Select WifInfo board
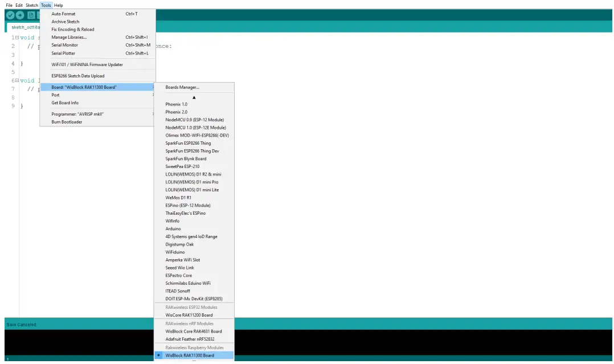Image resolution: width=614 pixels, height=364 pixels. tap(194, 222)
